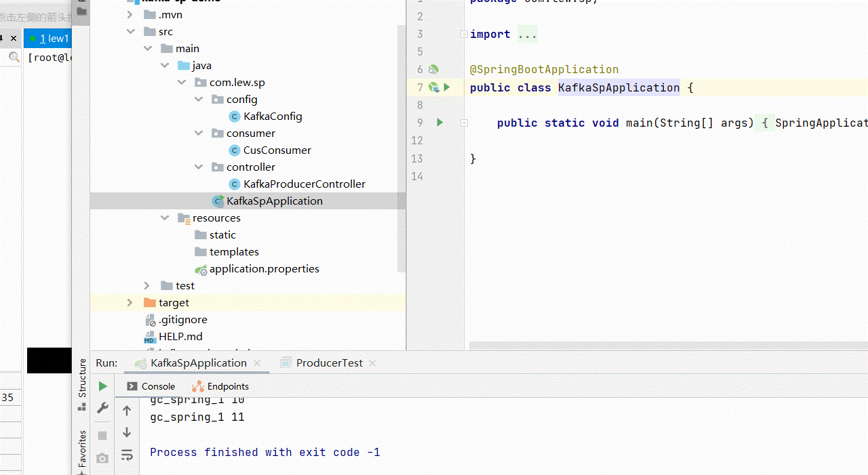The height and width of the screenshot is (475, 868).
Task: Click the HELP.md markdown file icon
Action: point(150,337)
